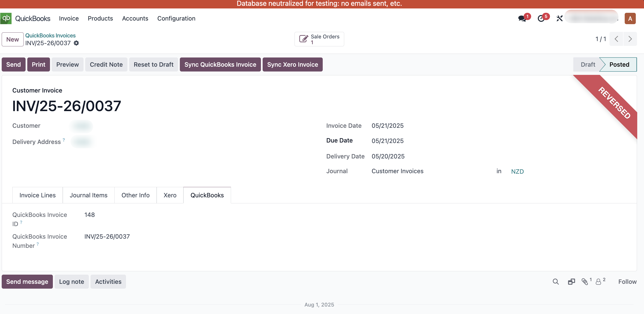Screen dimensions: 644x314
Task: Click the Credit Note button
Action: (x=106, y=64)
